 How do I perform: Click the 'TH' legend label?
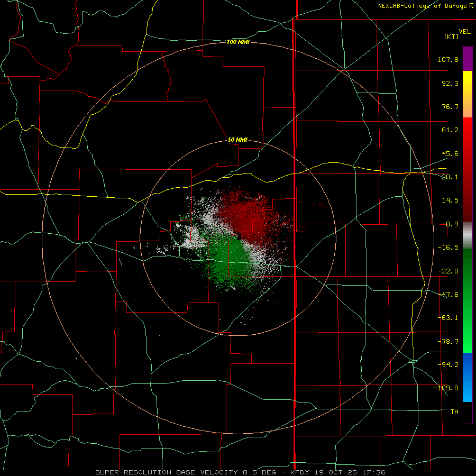click(454, 412)
